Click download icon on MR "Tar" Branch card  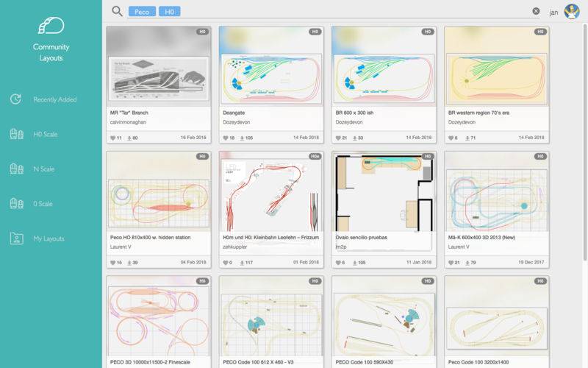[129, 138]
